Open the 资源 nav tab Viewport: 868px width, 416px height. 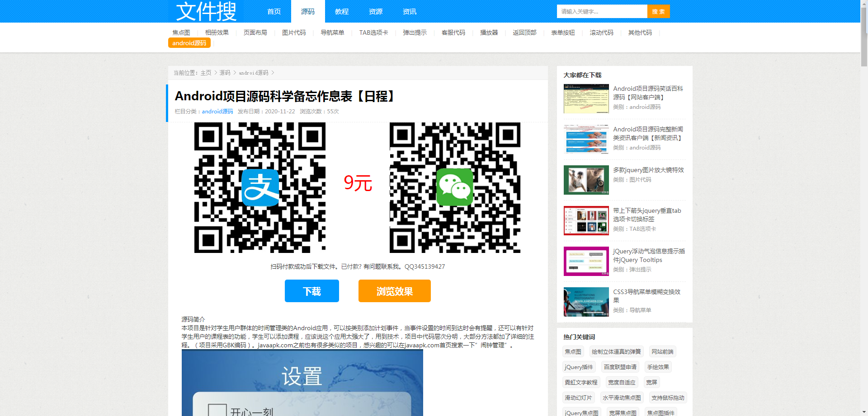click(x=376, y=11)
